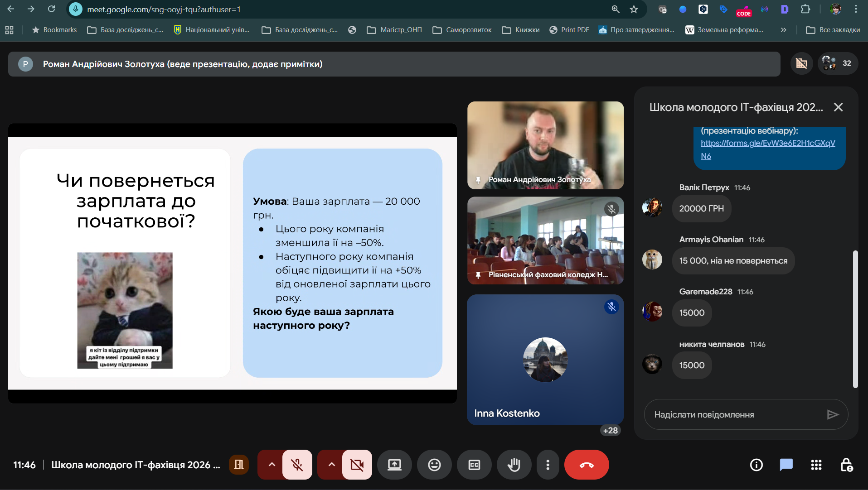The height and width of the screenshot is (490, 868).
Task: Open the forms.gle link in chat
Action: 768,149
